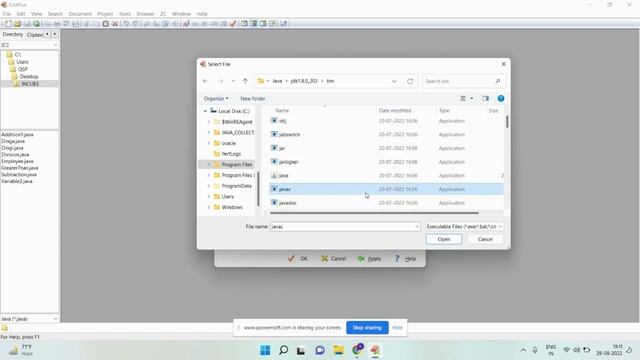Show hidden system tray icons
Screen dimensions: 640x360
(x=523, y=350)
